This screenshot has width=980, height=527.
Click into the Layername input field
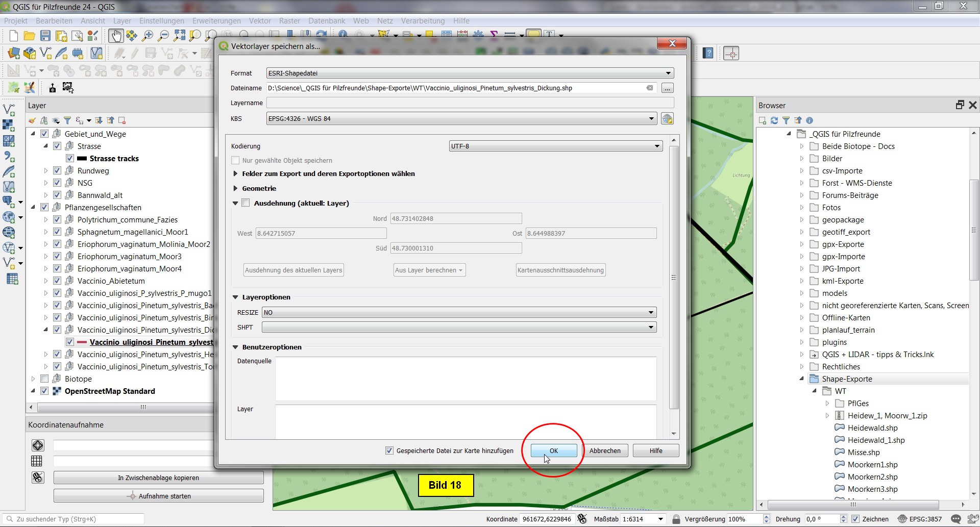pyautogui.click(x=470, y=103)
